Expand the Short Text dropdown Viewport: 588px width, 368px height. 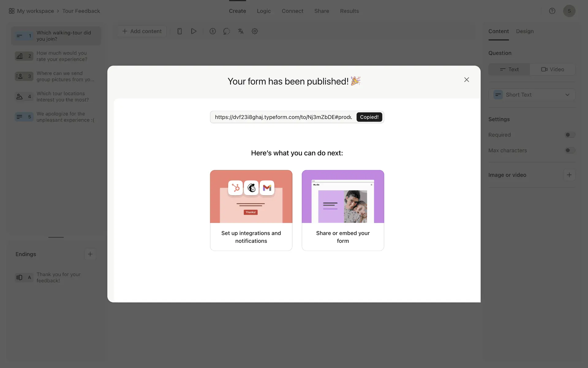(x=532, y=95)
